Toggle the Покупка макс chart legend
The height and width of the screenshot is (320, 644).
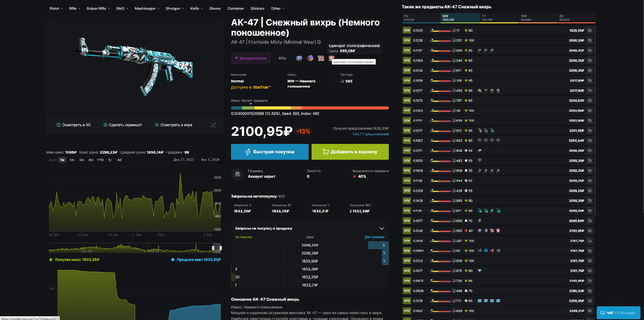pyautogui.click(x=74, y=260)
